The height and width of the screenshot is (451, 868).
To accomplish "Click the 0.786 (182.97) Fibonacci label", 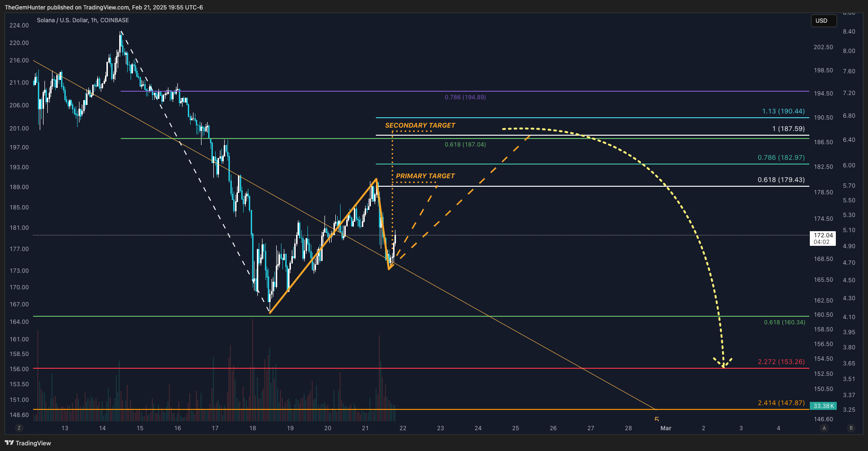I will point(781,157).
